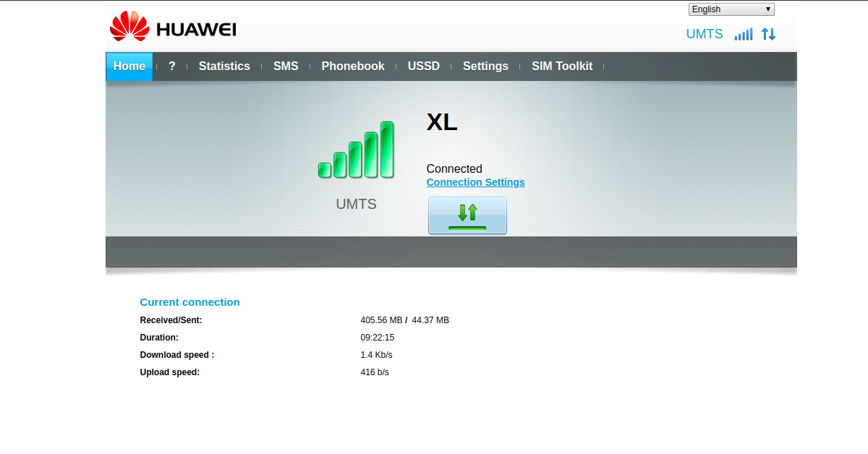Click the Current connection heading
The height and width of the screenshot is (454, 868).
[x=190, y=302]
